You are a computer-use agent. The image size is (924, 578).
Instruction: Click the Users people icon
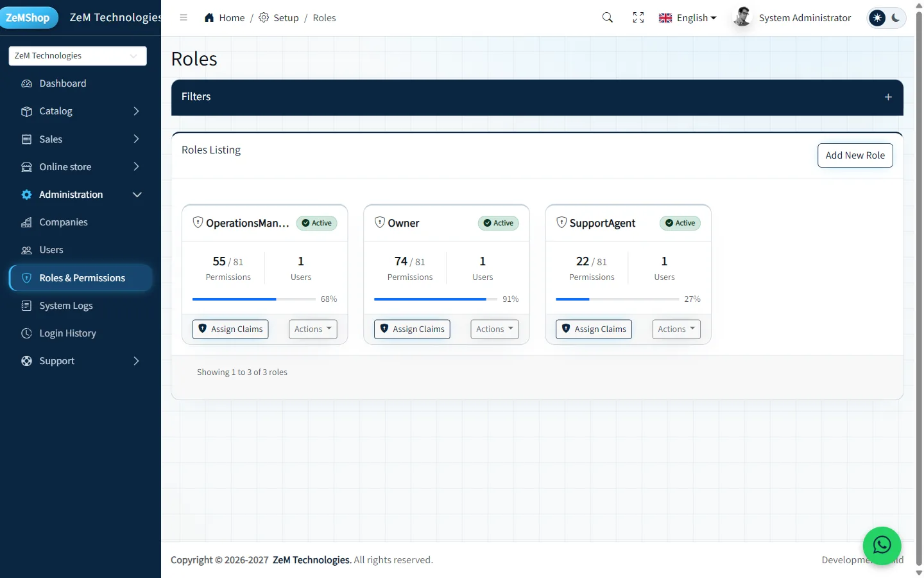click(x=26, y=250)
